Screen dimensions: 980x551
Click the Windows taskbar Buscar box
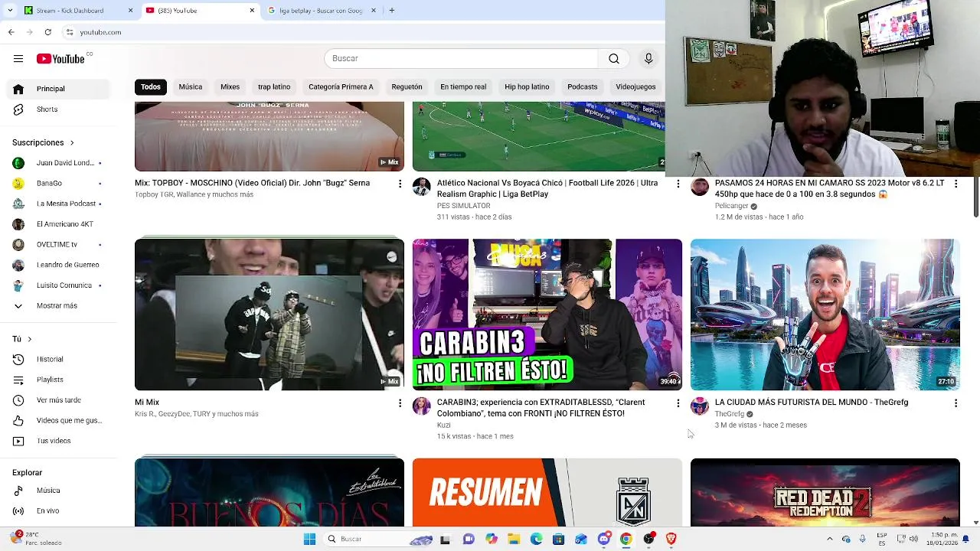(x=377, y=539)
